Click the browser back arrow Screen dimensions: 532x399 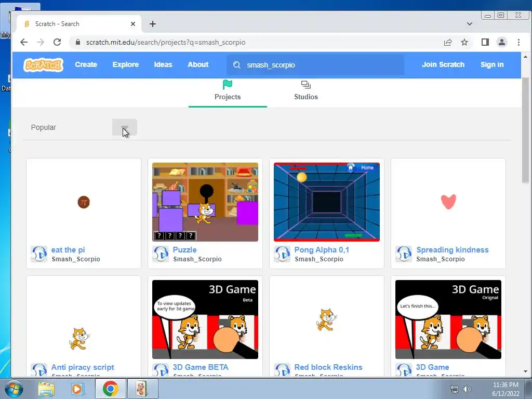pos(24,42)
